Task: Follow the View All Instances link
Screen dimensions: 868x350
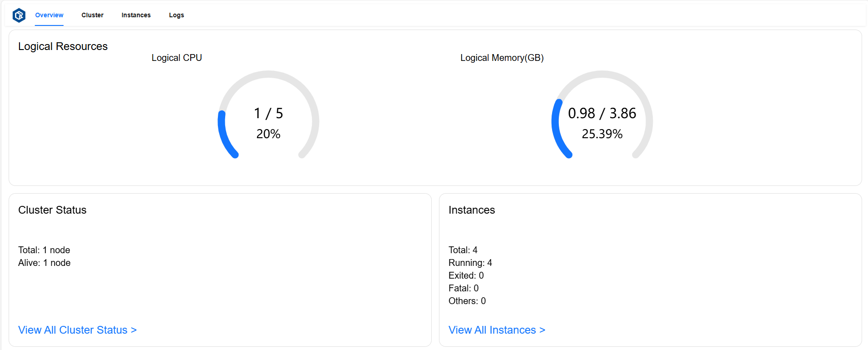Action: pos(497,330)
